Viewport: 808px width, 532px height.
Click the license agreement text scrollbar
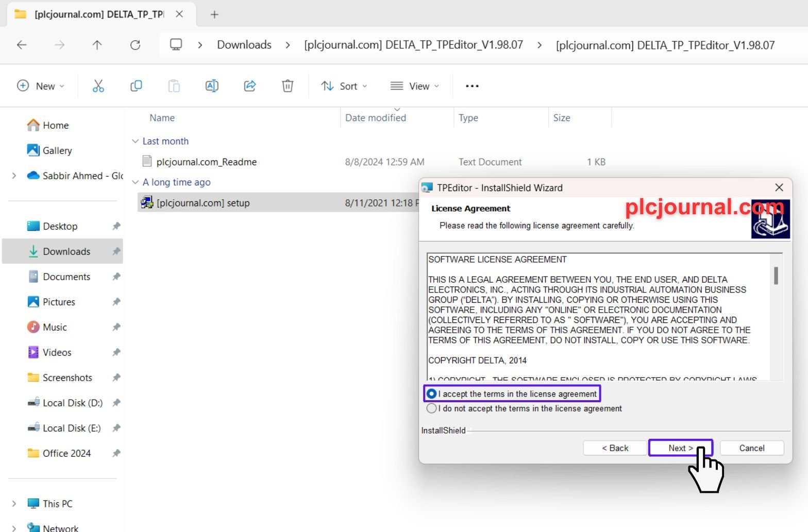point(776,276)
